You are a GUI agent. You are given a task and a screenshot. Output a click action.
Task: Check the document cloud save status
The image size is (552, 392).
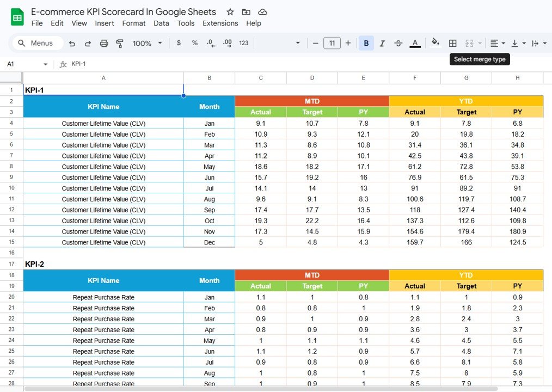click(262, 11)
